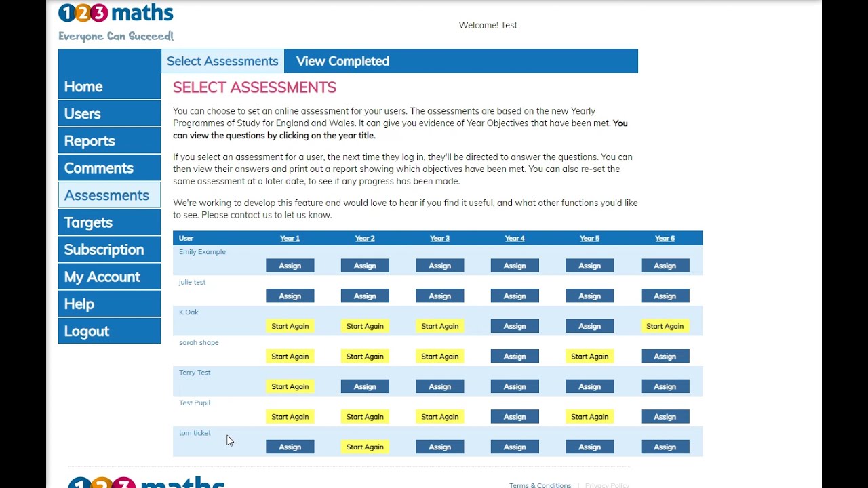Assign Year 1 to tom ticket
The width and height of the screenshot is (868, 488).
point(290,447)
